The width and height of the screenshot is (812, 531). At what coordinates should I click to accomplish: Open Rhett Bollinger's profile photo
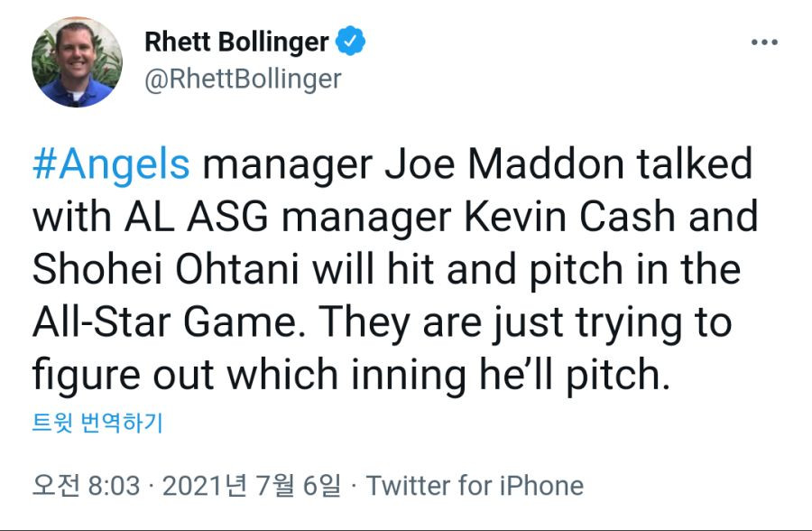78,62
